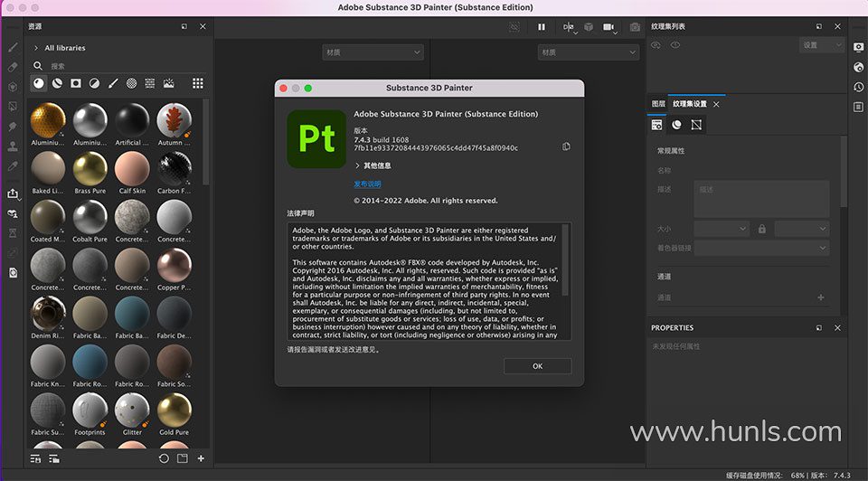Select the Eraser tool

point(13,67)
